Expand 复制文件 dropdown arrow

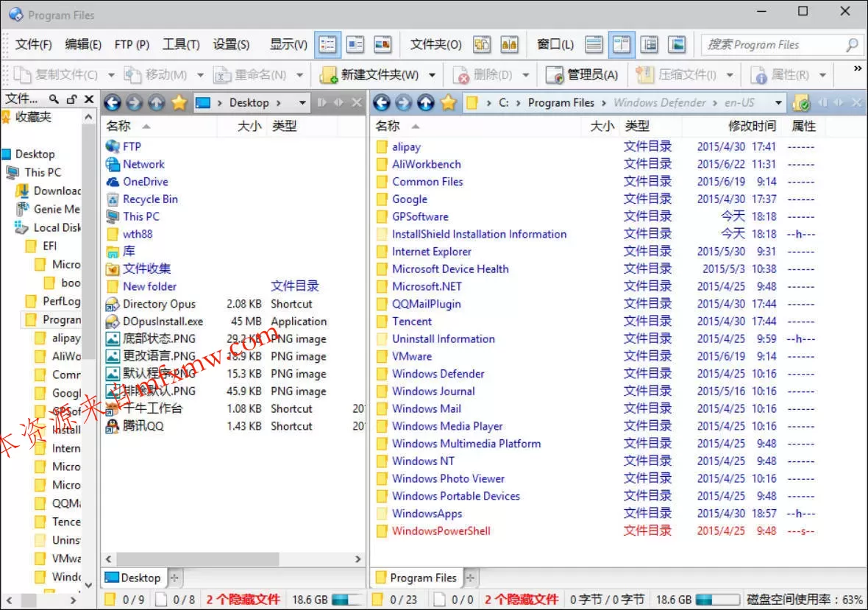(111, 75)
